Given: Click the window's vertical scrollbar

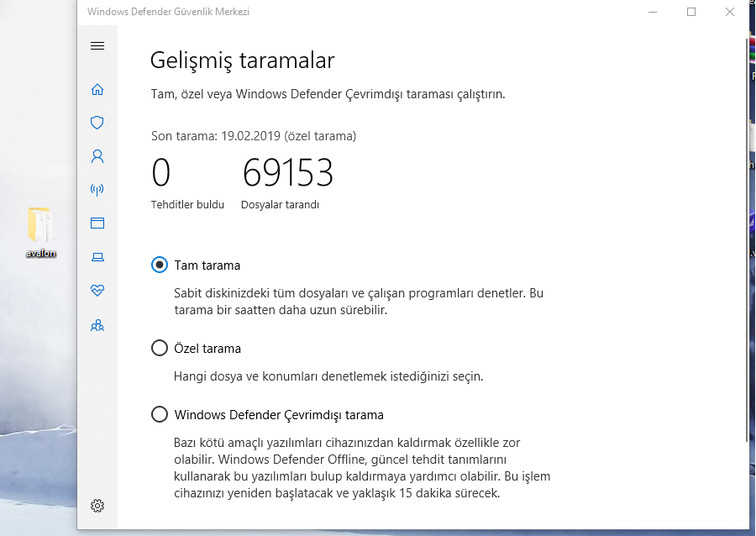Looking at the screenshot, I should click(747, 241).
